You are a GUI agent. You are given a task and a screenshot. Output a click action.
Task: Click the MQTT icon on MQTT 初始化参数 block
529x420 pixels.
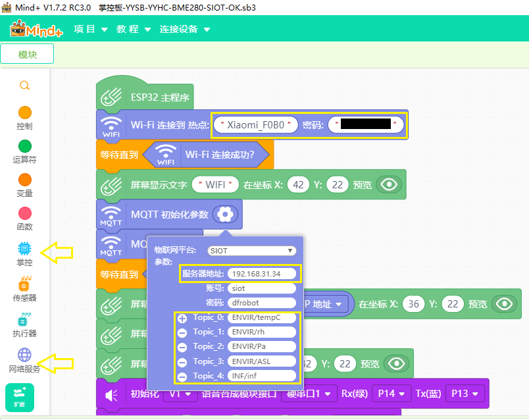(111, 216)
